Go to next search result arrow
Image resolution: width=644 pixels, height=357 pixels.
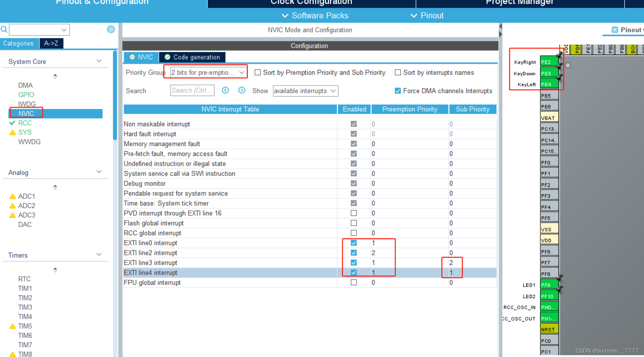242,90
